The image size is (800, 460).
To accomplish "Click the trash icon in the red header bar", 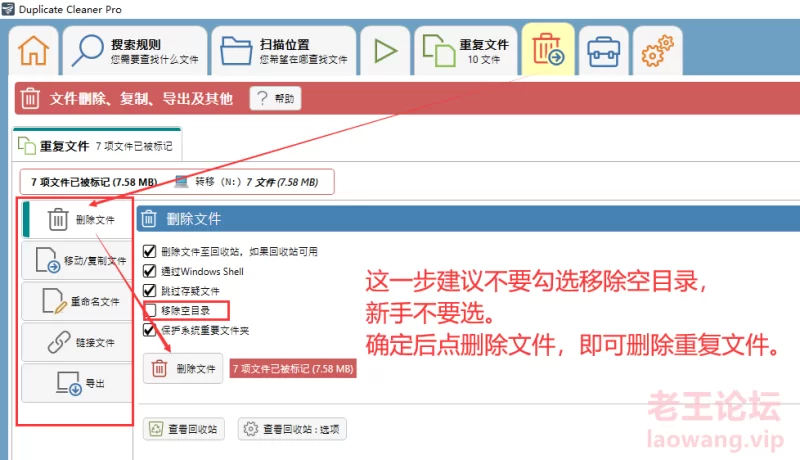I will 30,98.
